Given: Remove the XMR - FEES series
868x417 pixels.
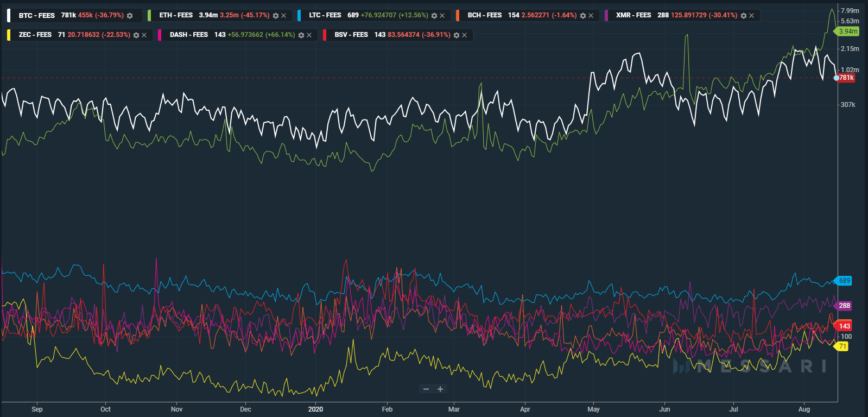Looking at the screenshot, I should click(x=752, y=16).
